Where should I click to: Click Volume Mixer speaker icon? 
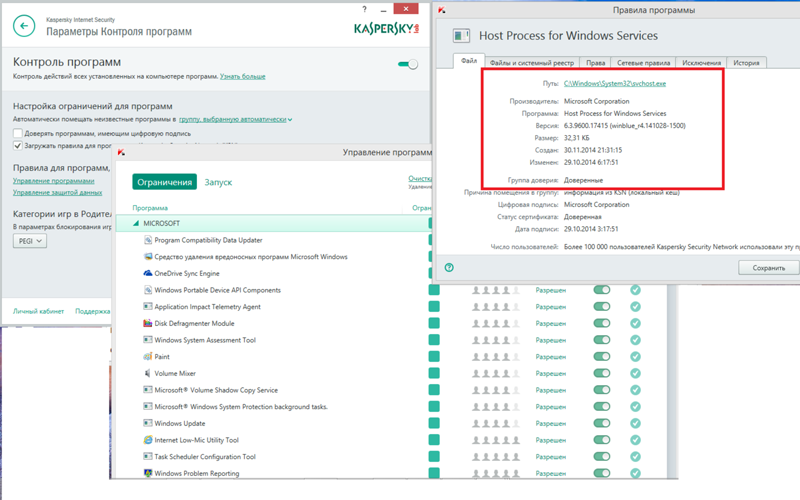point(148,373)
